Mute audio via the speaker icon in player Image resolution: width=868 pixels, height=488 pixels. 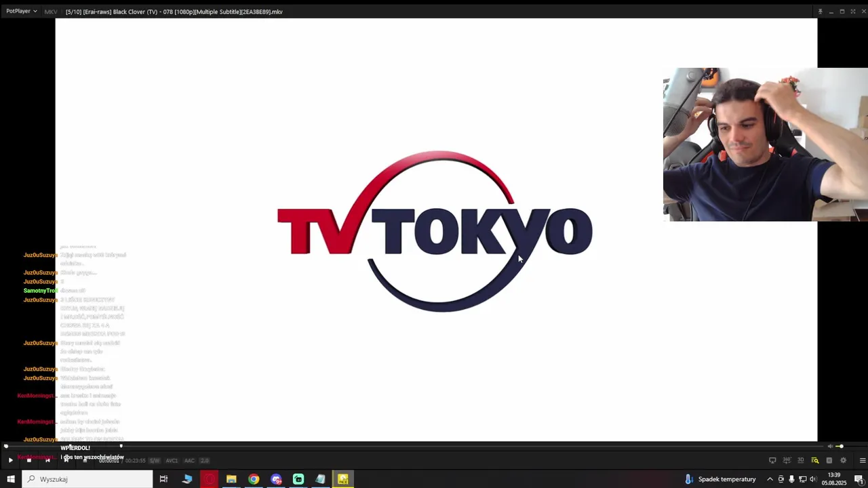coord(830,446)
